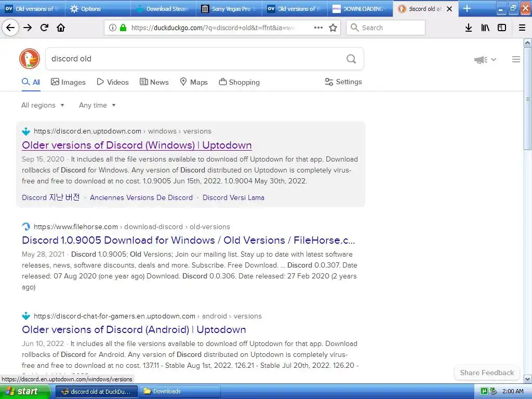Bookmark this page with the star
The height and width of the screenshot is (399, 532).
click(333, 28)
